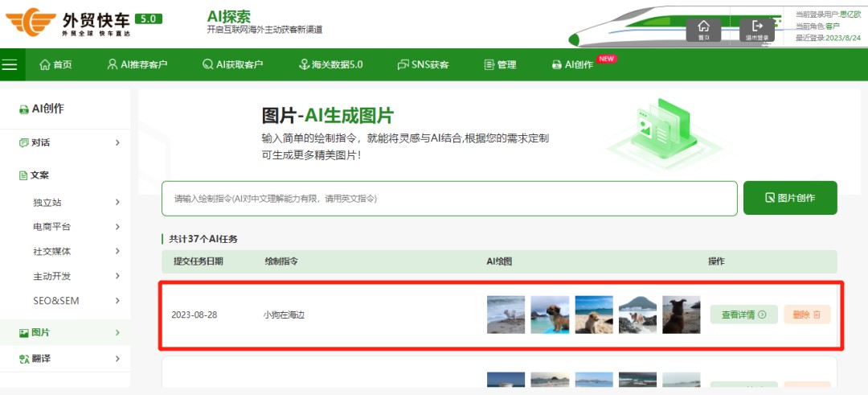Open AI获取客户 in the navigation bar
This screenshot has width=868, height=395.
232,65
